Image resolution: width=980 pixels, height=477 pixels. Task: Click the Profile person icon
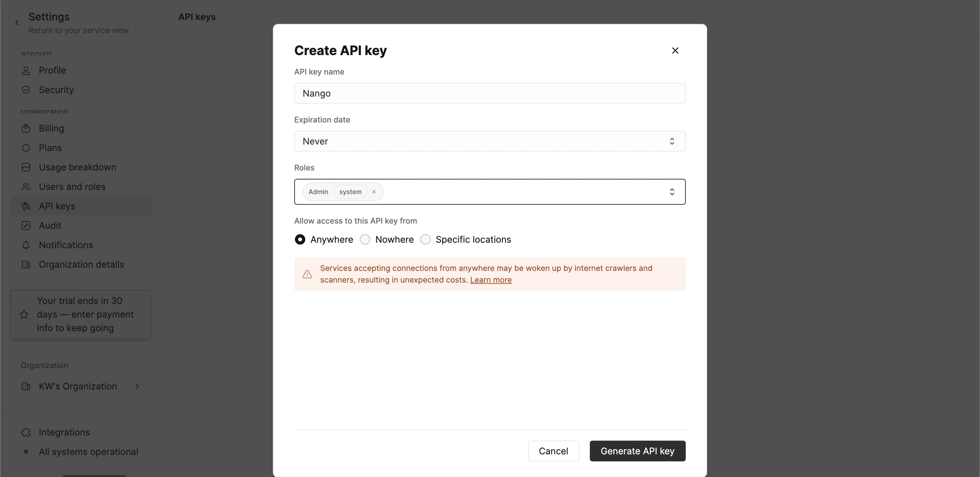(x=26, y=71)
